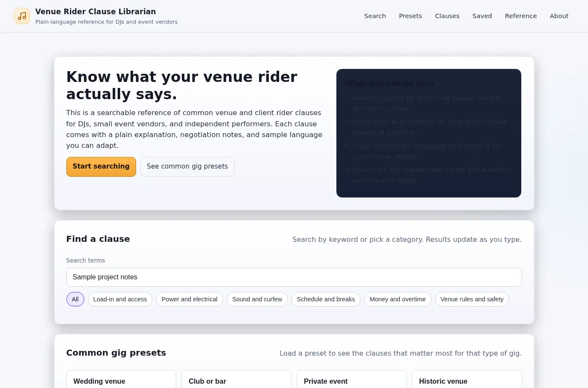Screen dimensions: 588x388
Task: Filter by Sound and curfew
Action: click(x=257, y=299)
